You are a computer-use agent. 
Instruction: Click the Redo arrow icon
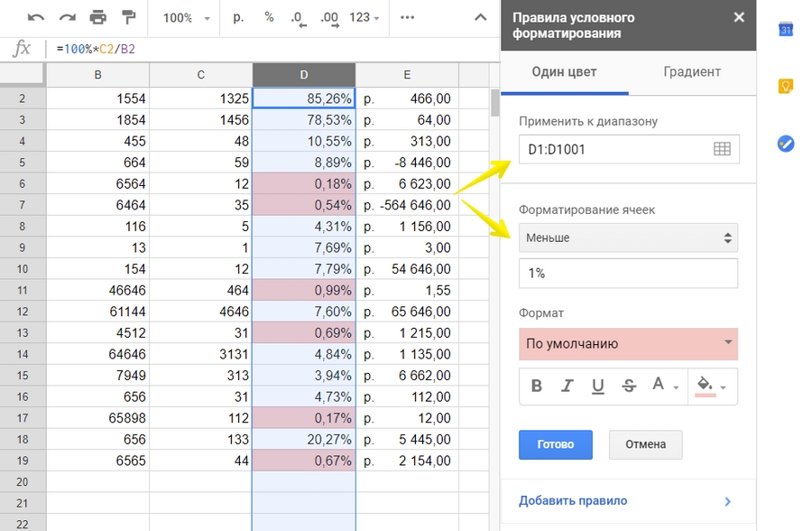click(x=67, y=17)
